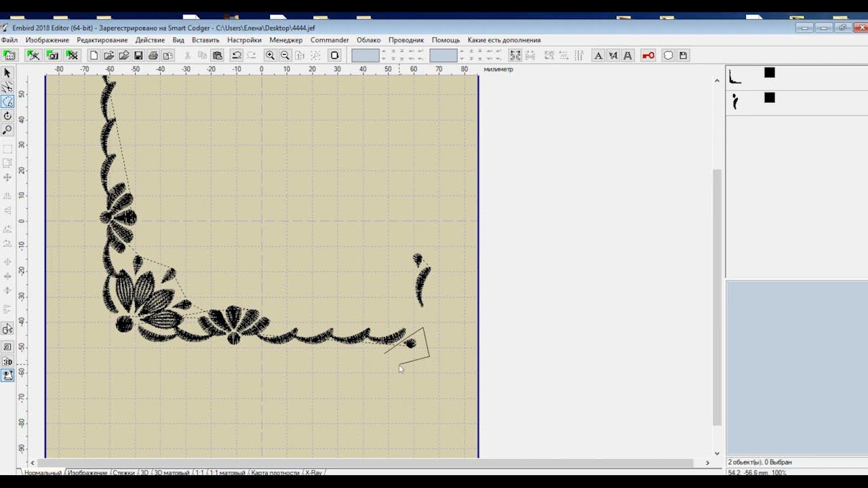This screenshot has height=488, width=868.
Task: Open the Редактирование menu
Action: 102,40
